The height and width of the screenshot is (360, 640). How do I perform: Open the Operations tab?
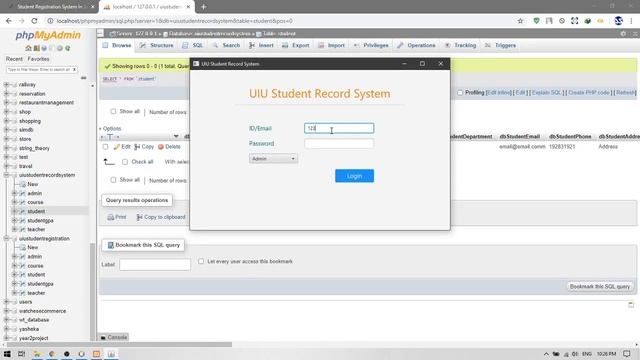coord(416,45)
